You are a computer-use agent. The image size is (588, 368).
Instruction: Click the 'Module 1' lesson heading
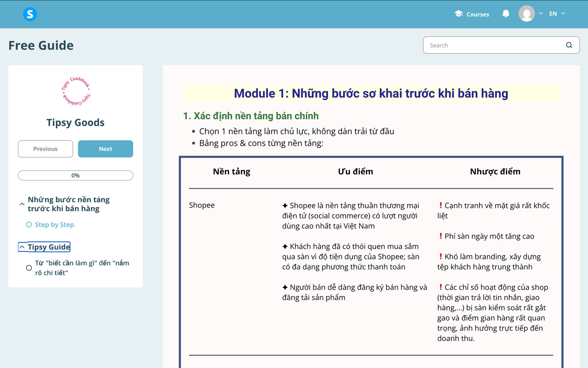tap(371, 93)
